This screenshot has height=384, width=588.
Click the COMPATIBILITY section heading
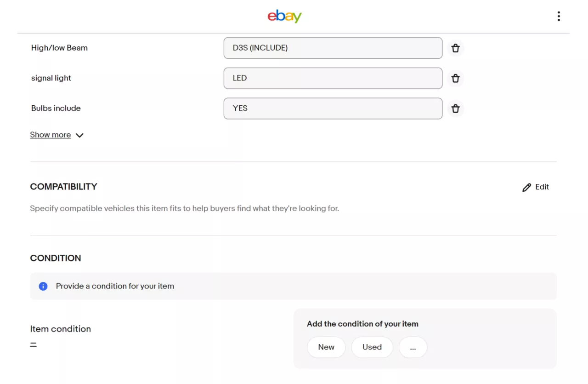[x=63, y=187]
